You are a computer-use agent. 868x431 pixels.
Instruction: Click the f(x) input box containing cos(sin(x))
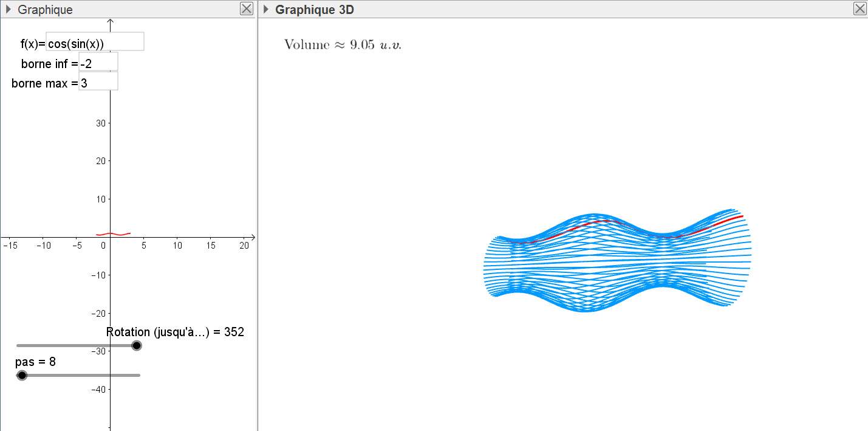click(x=95, y=42)
